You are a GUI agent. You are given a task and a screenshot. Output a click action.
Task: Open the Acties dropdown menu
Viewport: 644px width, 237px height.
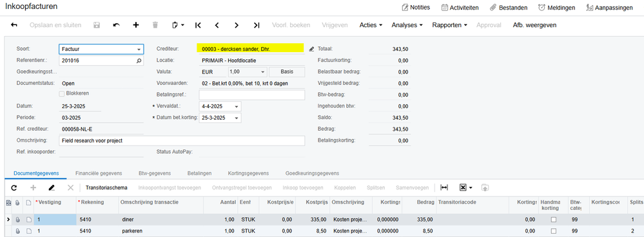tap(371, 25)
